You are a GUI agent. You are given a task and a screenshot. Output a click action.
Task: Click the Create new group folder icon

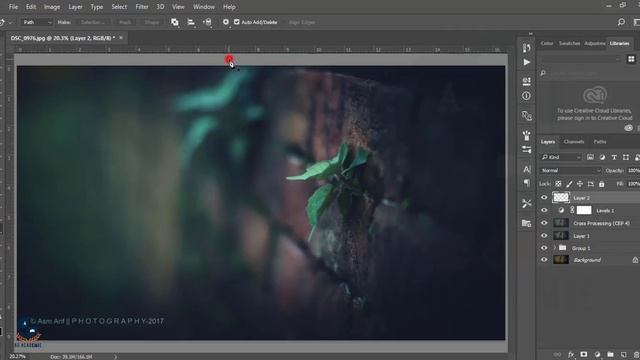610,355
